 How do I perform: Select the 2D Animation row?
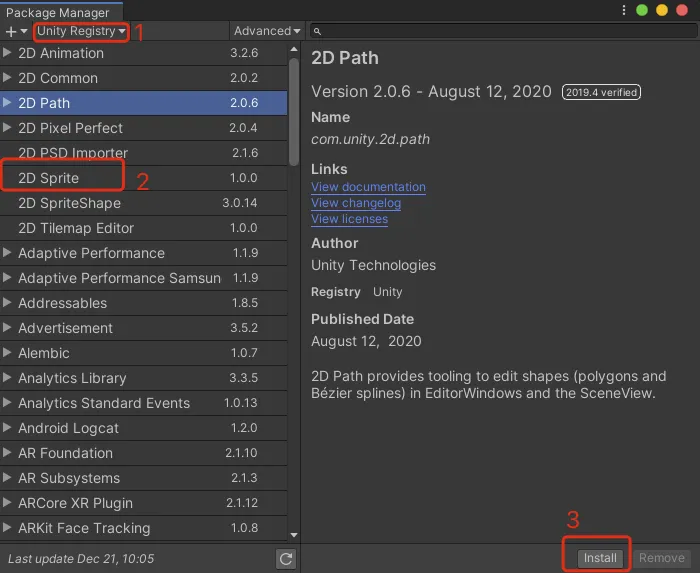(143, 53)
